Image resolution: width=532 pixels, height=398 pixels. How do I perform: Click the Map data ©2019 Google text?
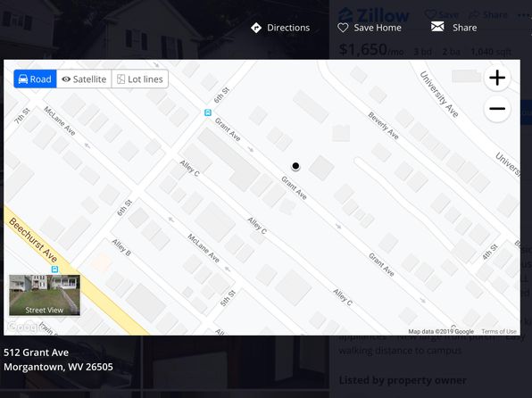coord(441,331)
